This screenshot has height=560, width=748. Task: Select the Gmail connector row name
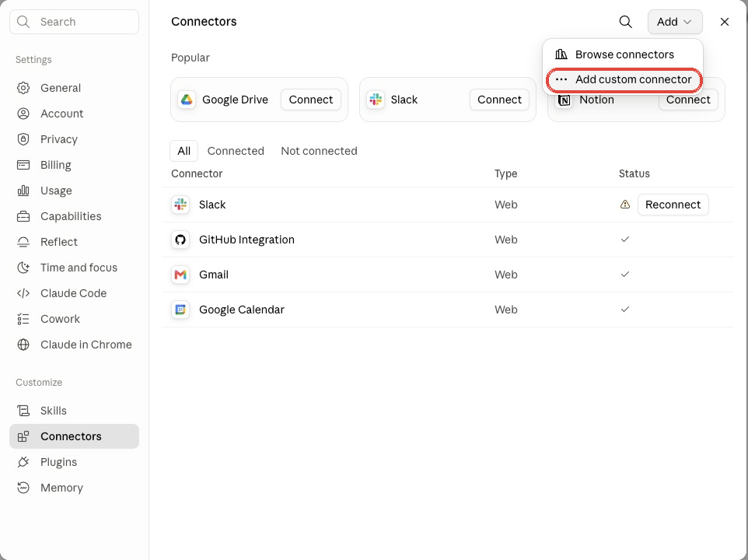tap(214, 275)
